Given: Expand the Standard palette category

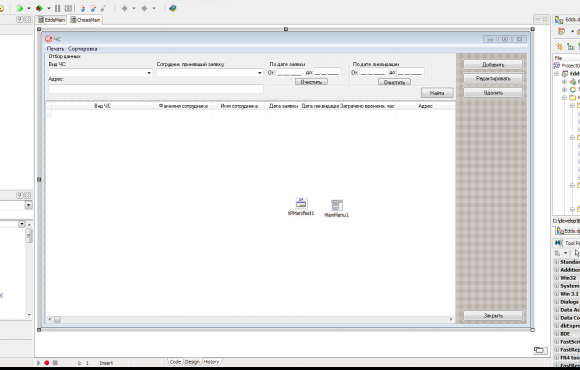Looking at the screenshot, I should coord(556,262).
